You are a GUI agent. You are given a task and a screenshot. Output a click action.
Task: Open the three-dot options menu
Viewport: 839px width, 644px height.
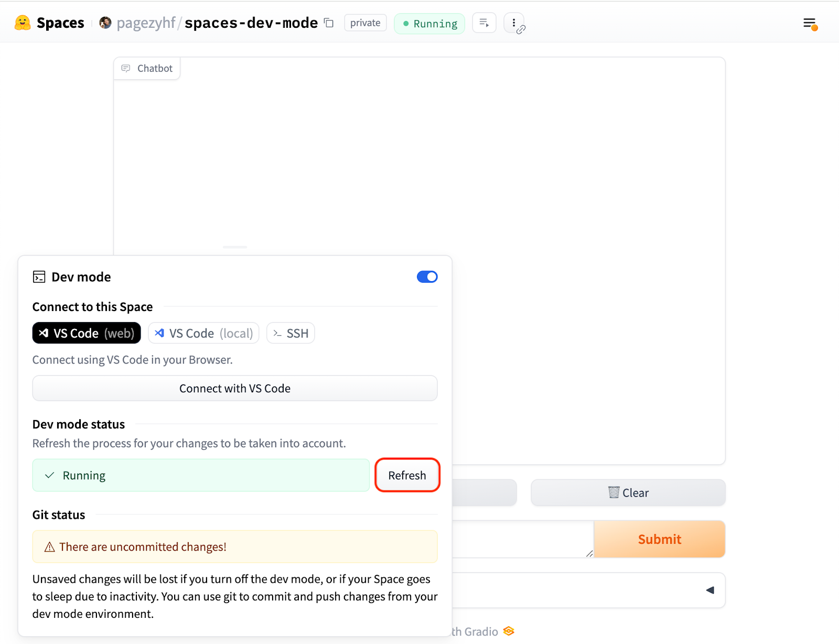pos(513,23)
